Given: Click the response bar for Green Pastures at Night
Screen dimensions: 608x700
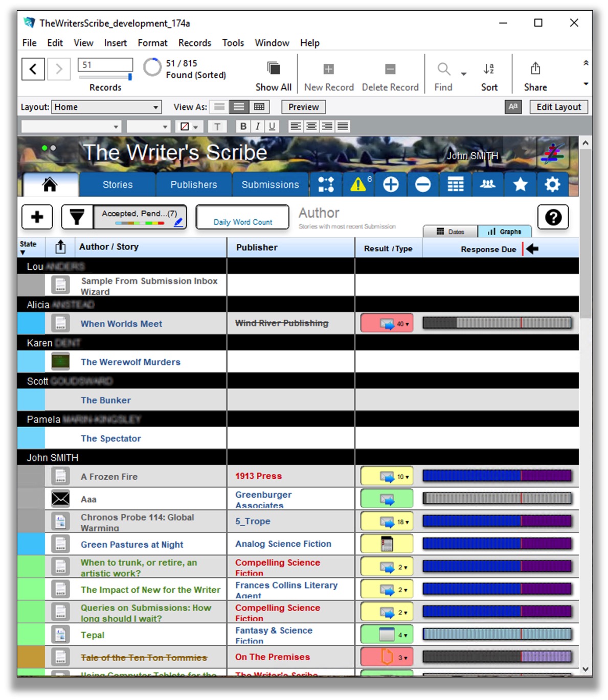Looking at the screenshot, I should pyautogui.click(x=497, y=544).
